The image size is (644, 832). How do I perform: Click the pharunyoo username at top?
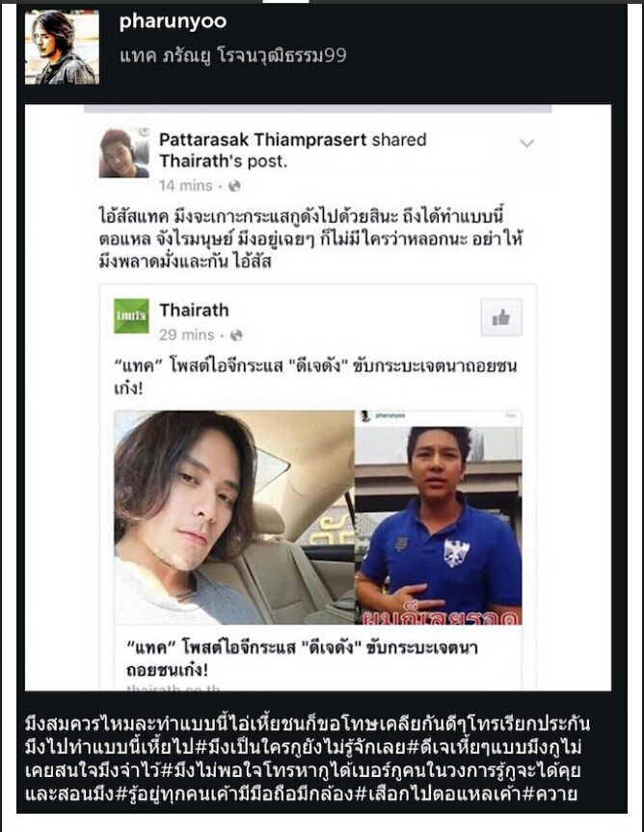click(x=173, y=21)
